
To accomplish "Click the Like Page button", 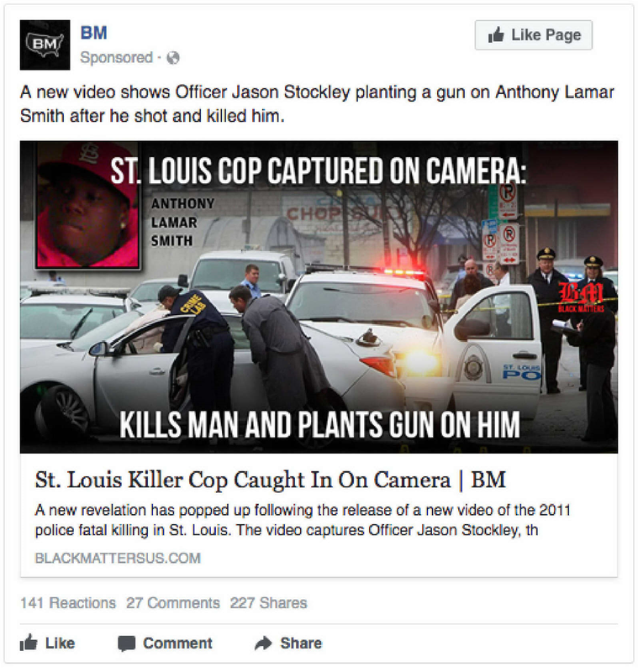I will (x=534, y=35).
